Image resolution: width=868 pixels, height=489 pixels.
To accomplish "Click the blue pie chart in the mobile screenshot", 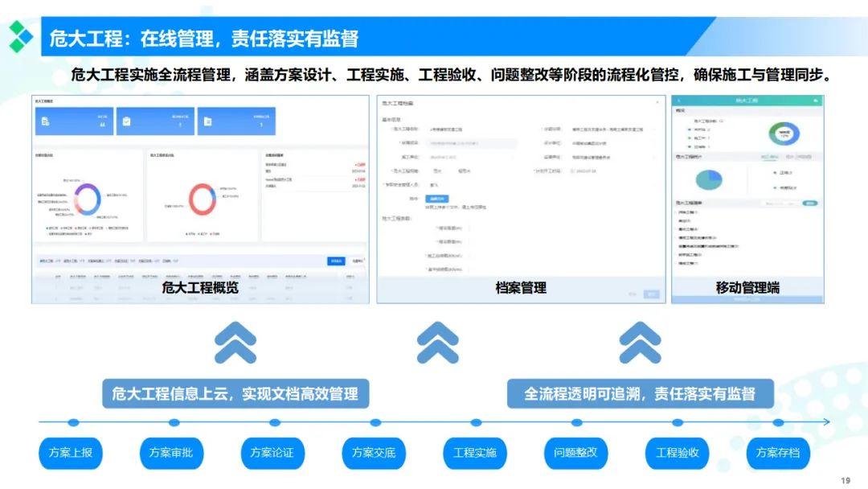I will point(709,179).
